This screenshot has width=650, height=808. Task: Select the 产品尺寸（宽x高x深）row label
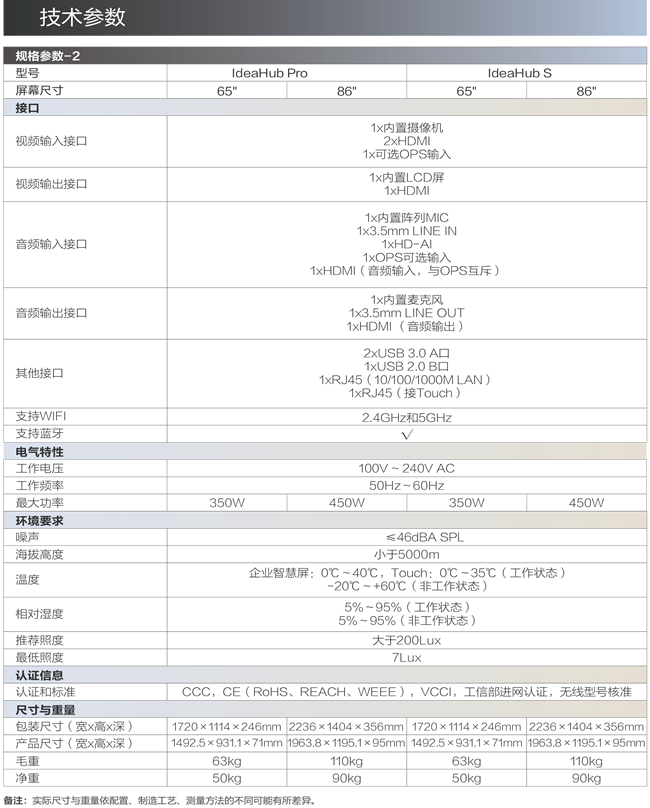(74, 744)
